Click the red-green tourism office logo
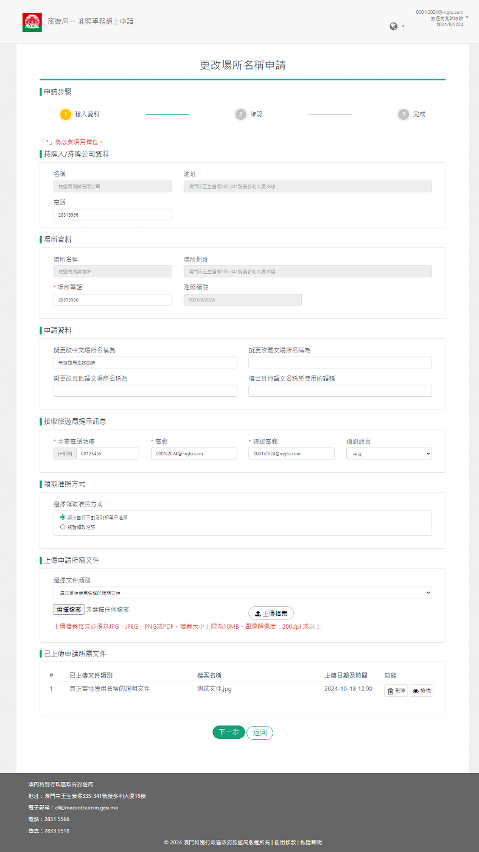Viewport: 479px width, 852px height. [x=32, y=22]
